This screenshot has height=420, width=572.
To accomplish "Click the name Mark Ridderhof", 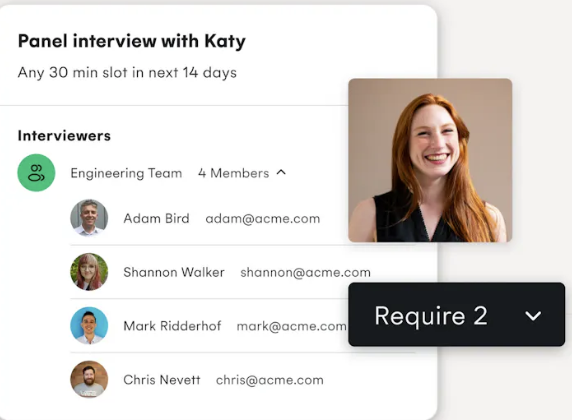I will point(172,326).
